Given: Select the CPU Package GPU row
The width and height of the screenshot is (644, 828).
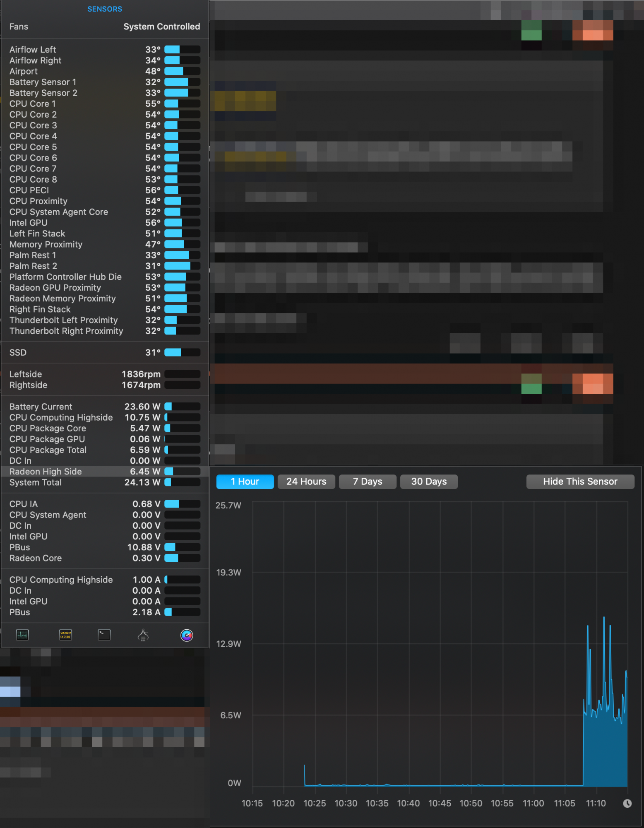Looking at the screenshot, I should click(x=105, y=439).
